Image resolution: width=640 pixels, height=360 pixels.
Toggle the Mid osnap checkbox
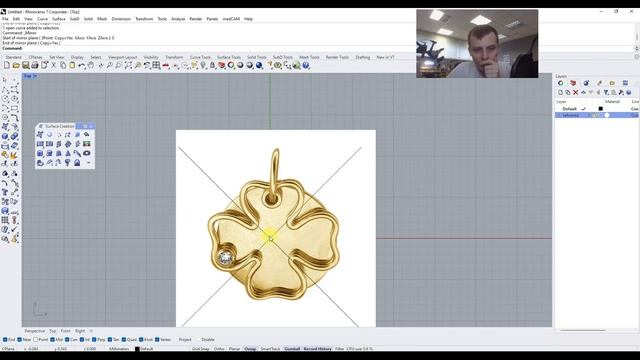pyautogui.click(x=52, y=340)
